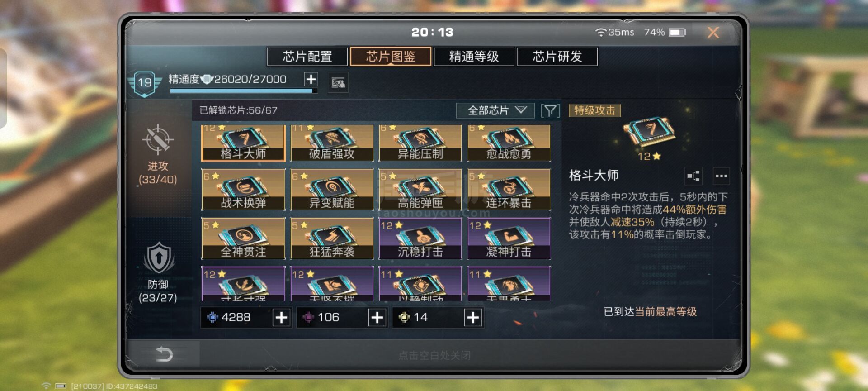Click the mastery info icon beside plus
Viewport: 868px width, 391px height.
click(338, 83)
